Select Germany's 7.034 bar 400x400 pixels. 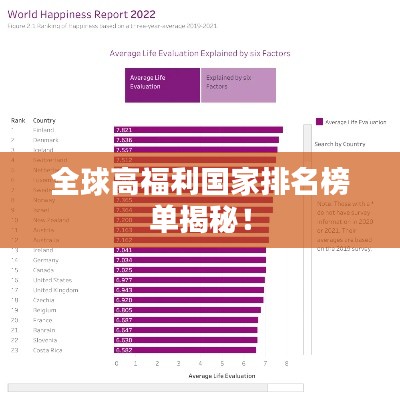[190, 260]
